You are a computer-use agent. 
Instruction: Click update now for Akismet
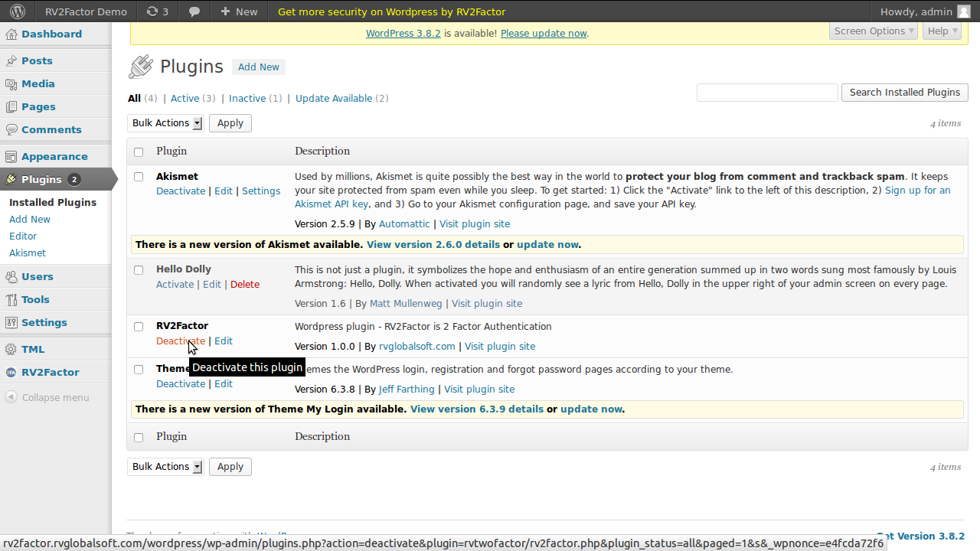[x=547, y=244]
